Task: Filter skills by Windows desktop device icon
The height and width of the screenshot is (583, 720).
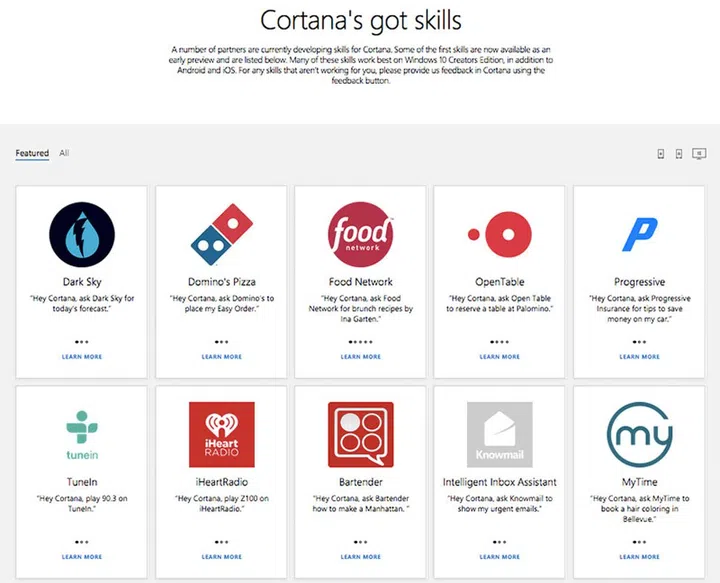Action: [x=699, y=154]
